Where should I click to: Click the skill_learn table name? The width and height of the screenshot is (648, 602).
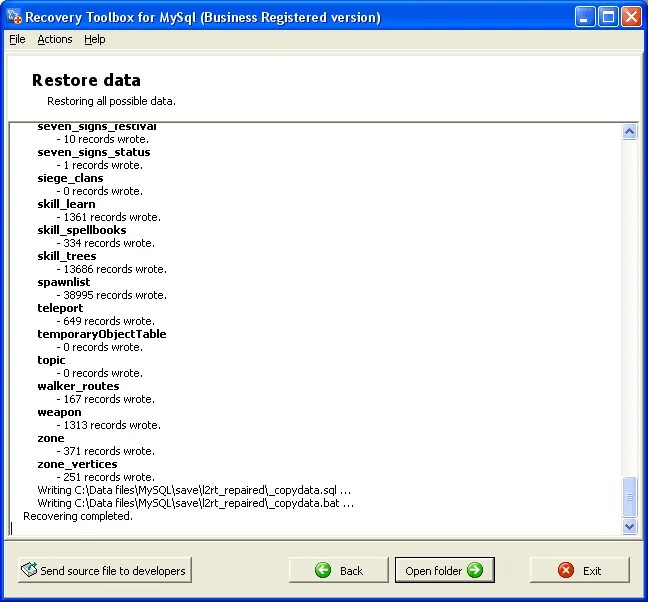[x=66, y=204]
